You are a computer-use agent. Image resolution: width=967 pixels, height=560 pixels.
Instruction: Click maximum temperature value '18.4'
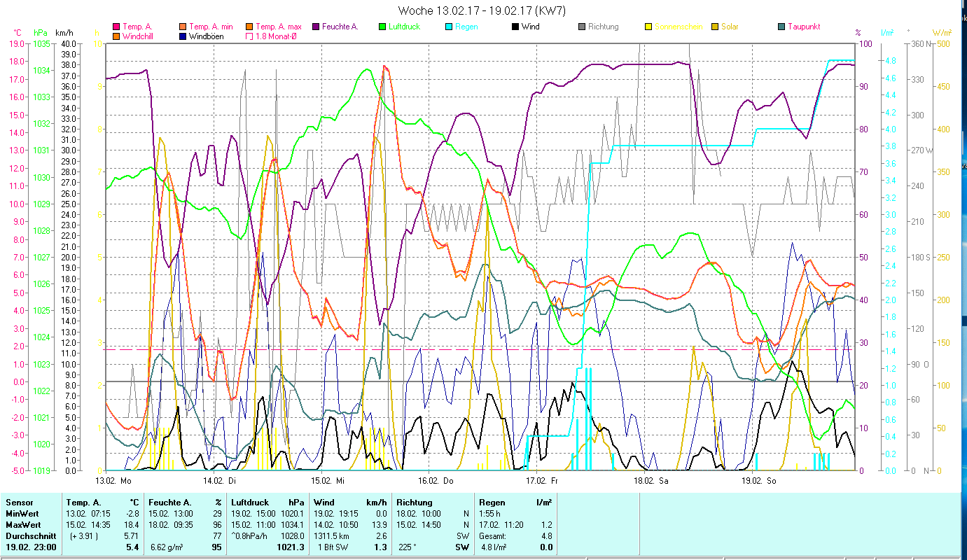click(x=132, y=525)
